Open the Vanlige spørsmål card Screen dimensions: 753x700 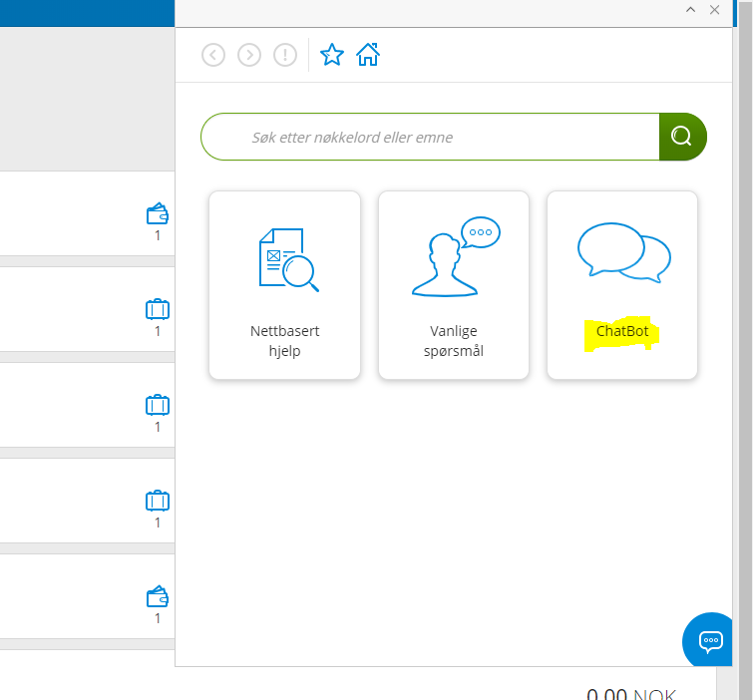pyautogui.click(x=454, y=285)
